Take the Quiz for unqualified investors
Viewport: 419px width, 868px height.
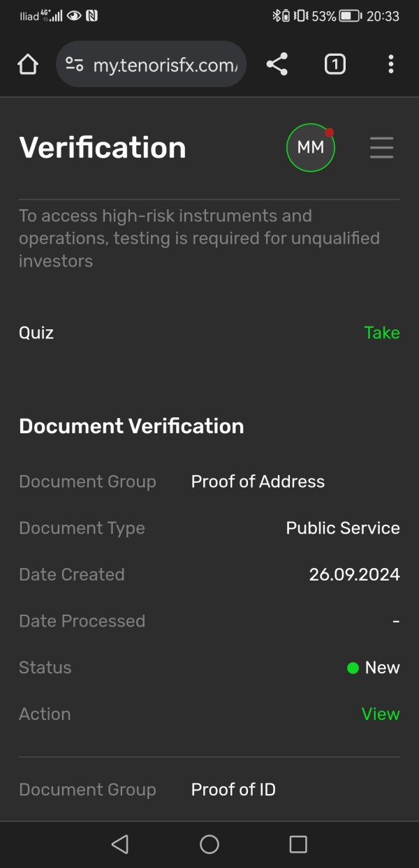point(382,333)
